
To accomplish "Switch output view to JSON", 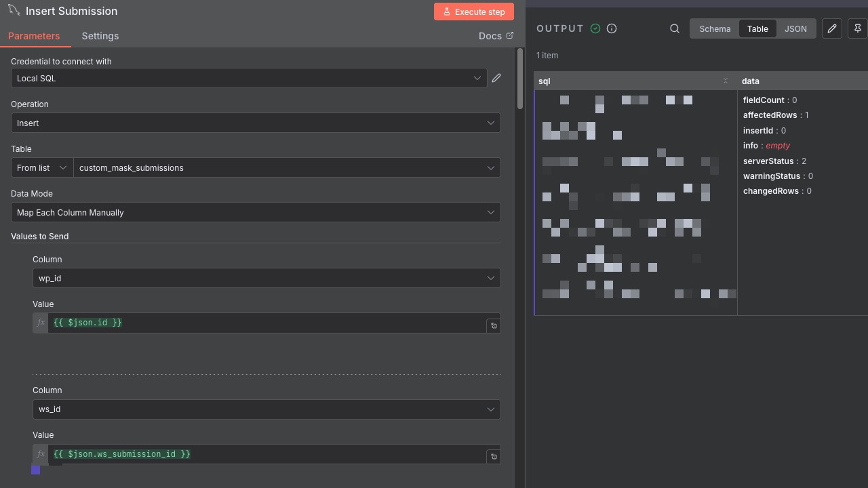I will tap(795, 28).
